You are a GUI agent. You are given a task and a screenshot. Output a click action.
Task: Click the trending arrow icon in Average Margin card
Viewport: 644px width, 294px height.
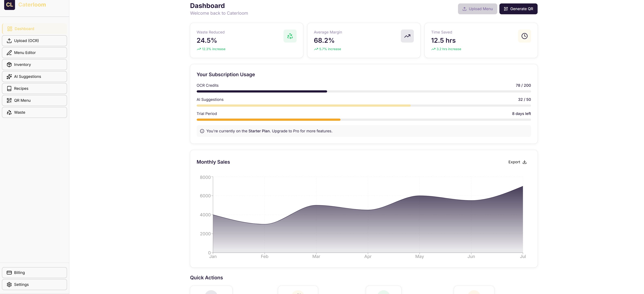tap(407, 36)
